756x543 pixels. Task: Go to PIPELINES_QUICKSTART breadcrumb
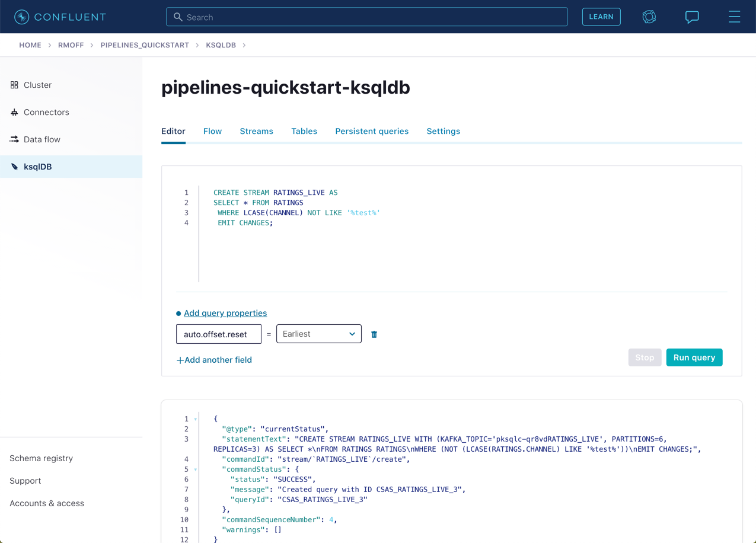tap(145, 45)
